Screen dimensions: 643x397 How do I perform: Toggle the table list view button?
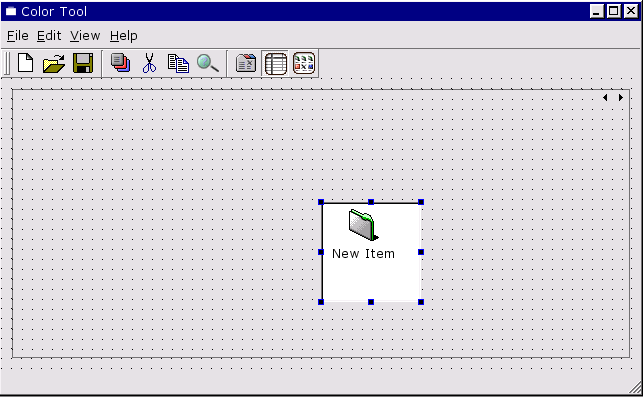[275, 64]
